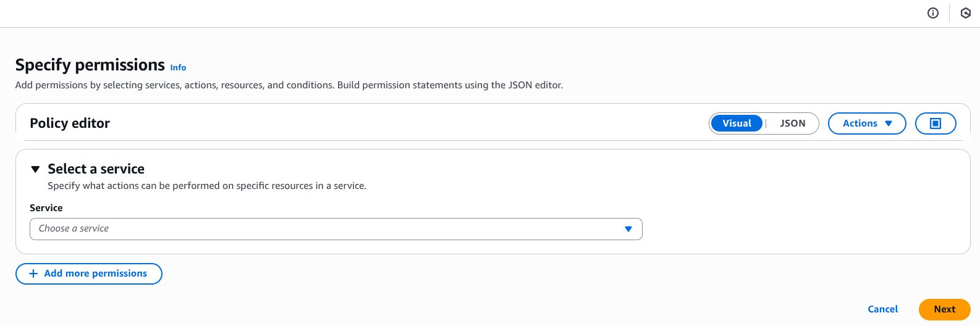The width and height of the screenshot is (980, 326).
Task: Click the caret arrow on the Actions button
Action: pos(889,123)
